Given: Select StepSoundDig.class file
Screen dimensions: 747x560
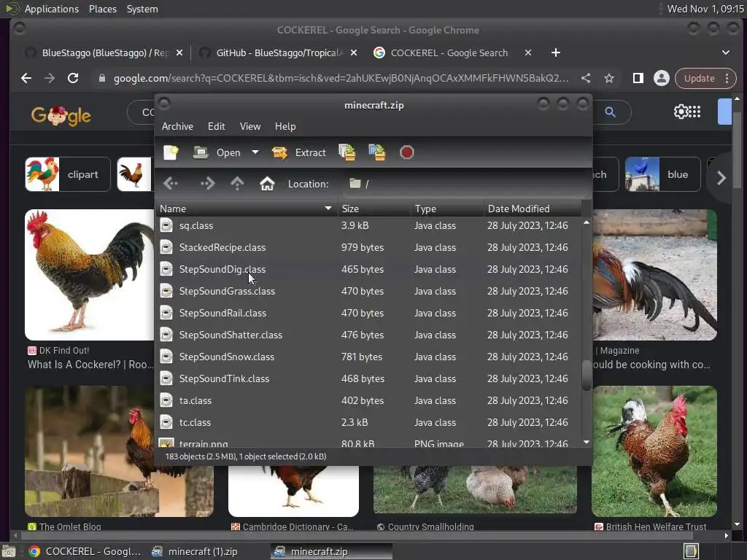Looking at the screenshot, I should 368,269.
